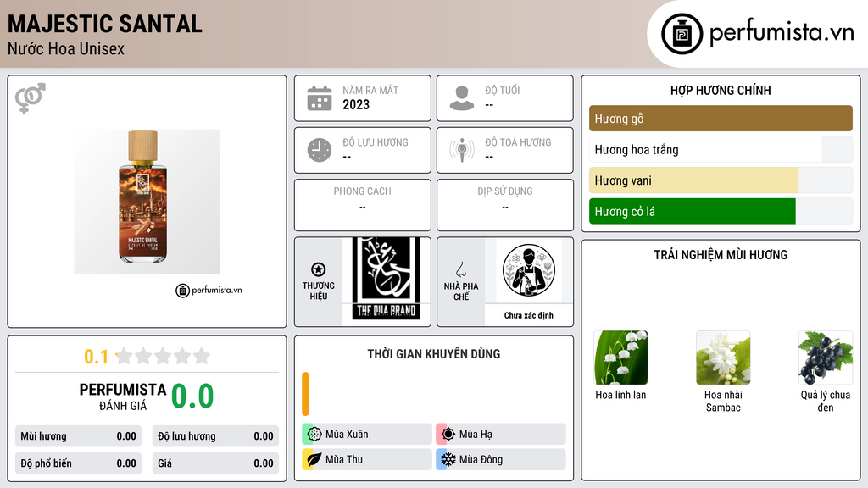Click the HỢP HƯƠNG CHÍNH heading
The width and height of the screenshot is (868, 488).
click(721, 90)
